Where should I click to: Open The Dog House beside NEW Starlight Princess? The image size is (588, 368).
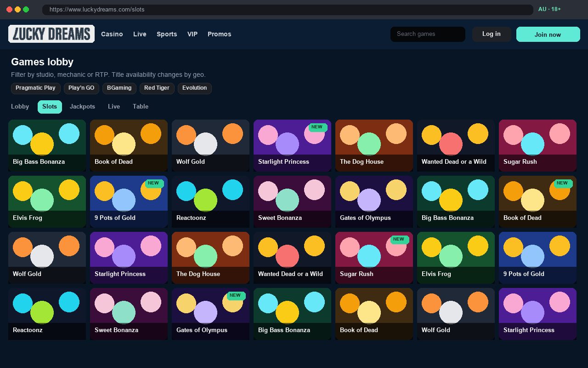[x=374, y=145]
